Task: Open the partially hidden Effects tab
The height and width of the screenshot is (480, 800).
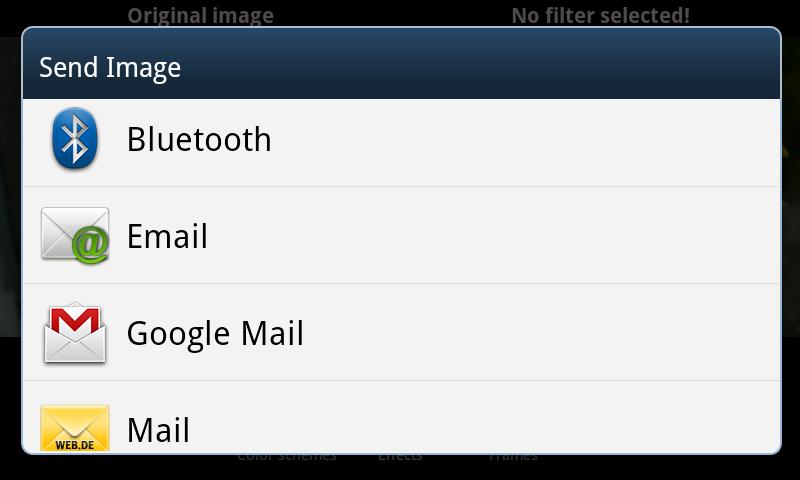Action: coord(401,457)
